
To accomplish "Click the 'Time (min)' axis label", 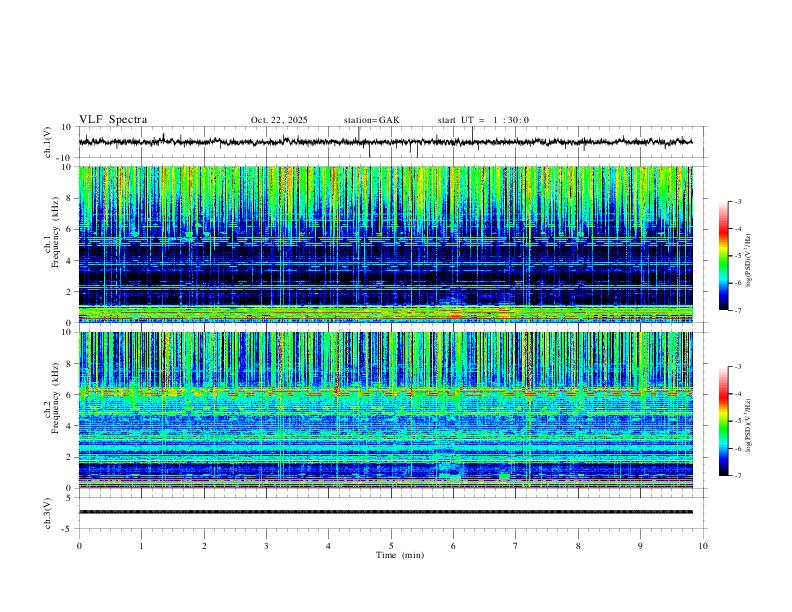I will 400,555.
